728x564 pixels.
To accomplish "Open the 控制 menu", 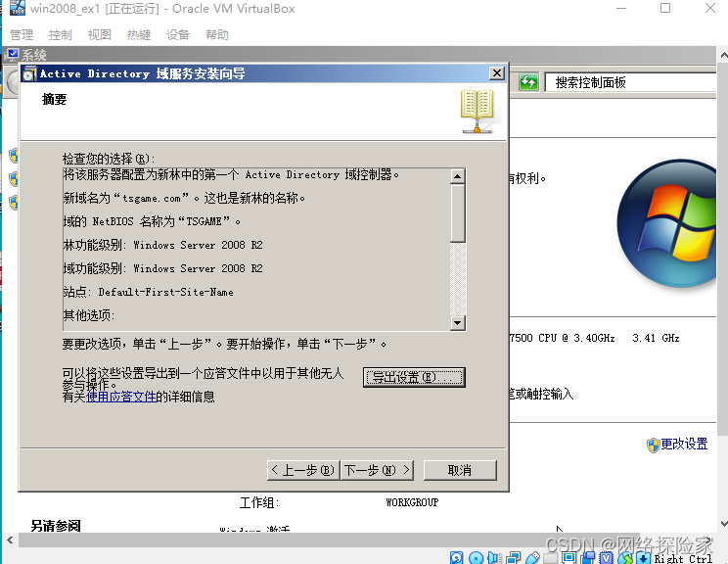I will pyautogui.click(x=61, y=35).
